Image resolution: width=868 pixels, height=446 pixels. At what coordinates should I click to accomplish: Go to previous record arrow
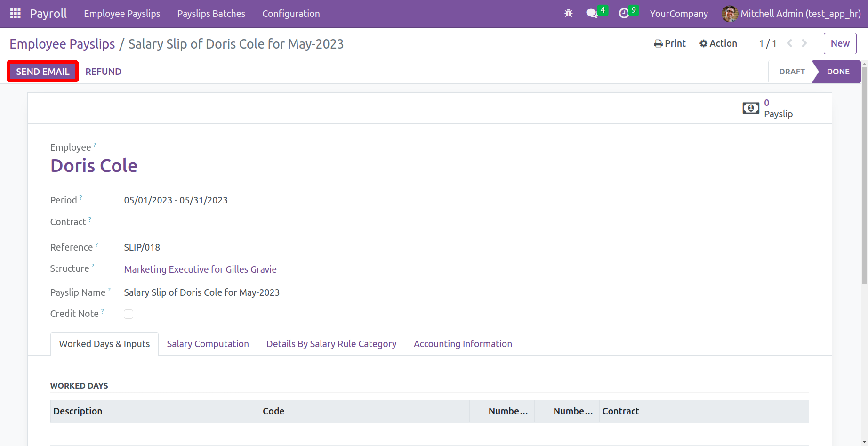[x=789, y=43]
